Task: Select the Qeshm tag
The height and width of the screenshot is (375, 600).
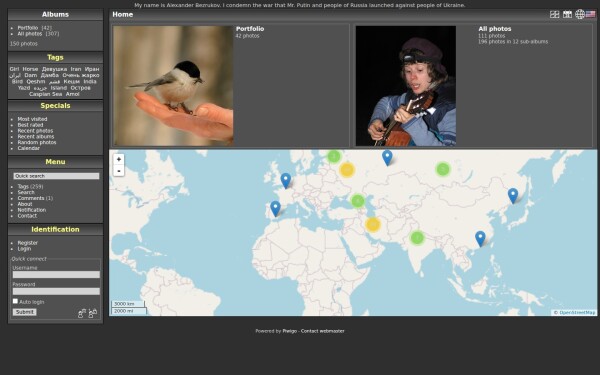Action: click(36, 82)
